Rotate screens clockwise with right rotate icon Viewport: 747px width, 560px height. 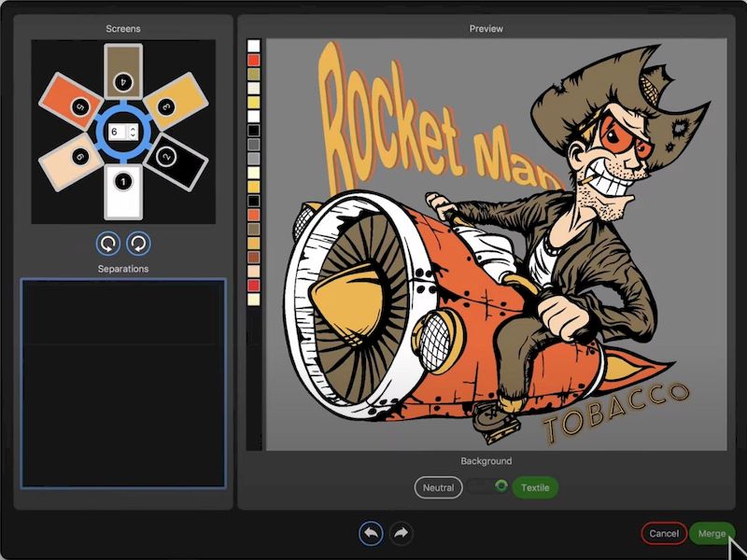click(x=139, y=244)
